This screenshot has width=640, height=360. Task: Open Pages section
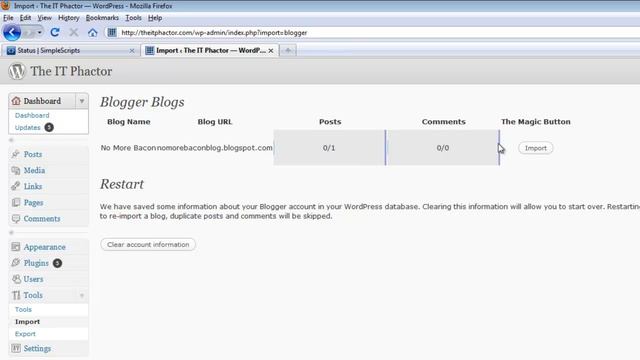33,202
